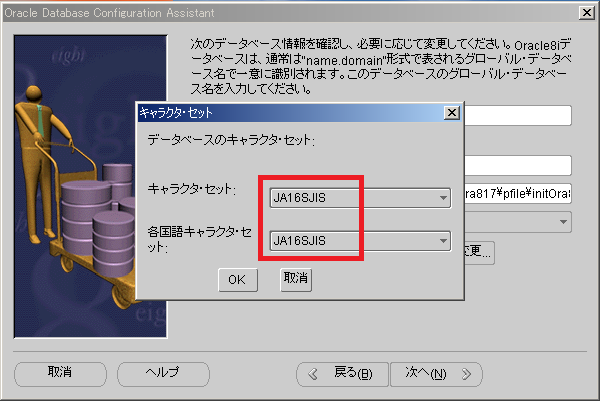600x401 pixels.
Task: Click the right arrow icon on 次へ button
Action: click(x=466, y=374)
